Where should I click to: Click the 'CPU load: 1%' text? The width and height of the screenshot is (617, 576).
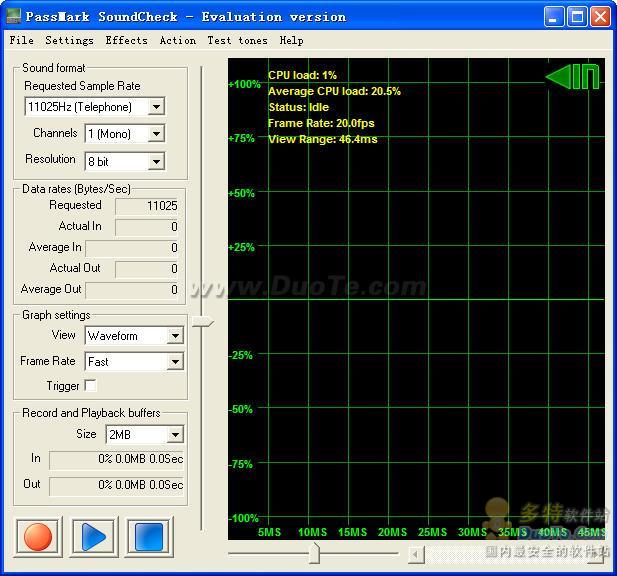coord(302,75)
